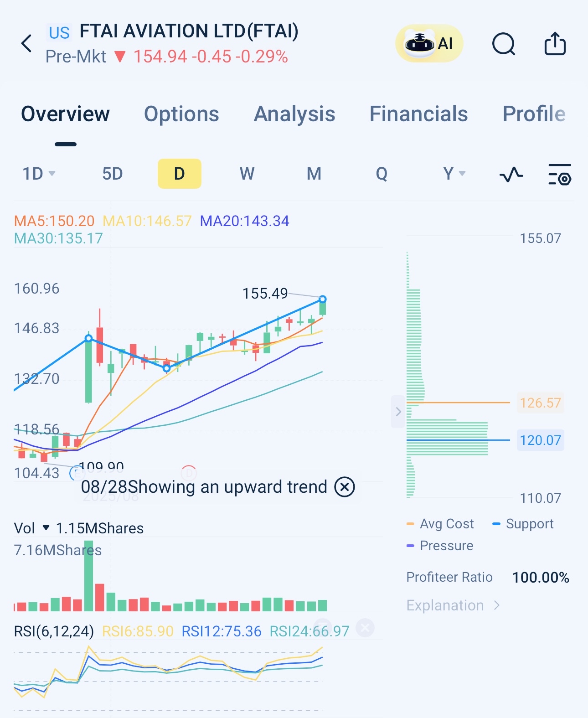Viewport: 588px width, 718px height.
Task: Switch chart to weekly W interval
Action: coord(247,174)
